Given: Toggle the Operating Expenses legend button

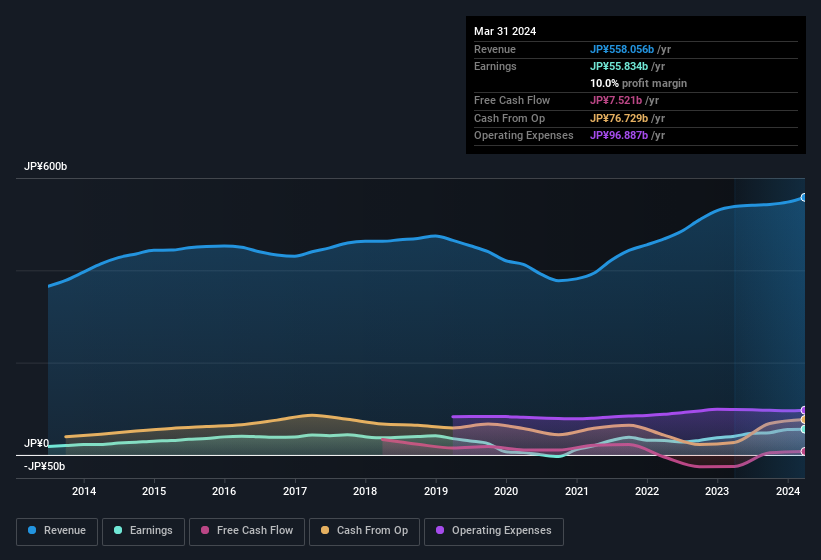Looking at the screenshot, I should pos(493,530).
